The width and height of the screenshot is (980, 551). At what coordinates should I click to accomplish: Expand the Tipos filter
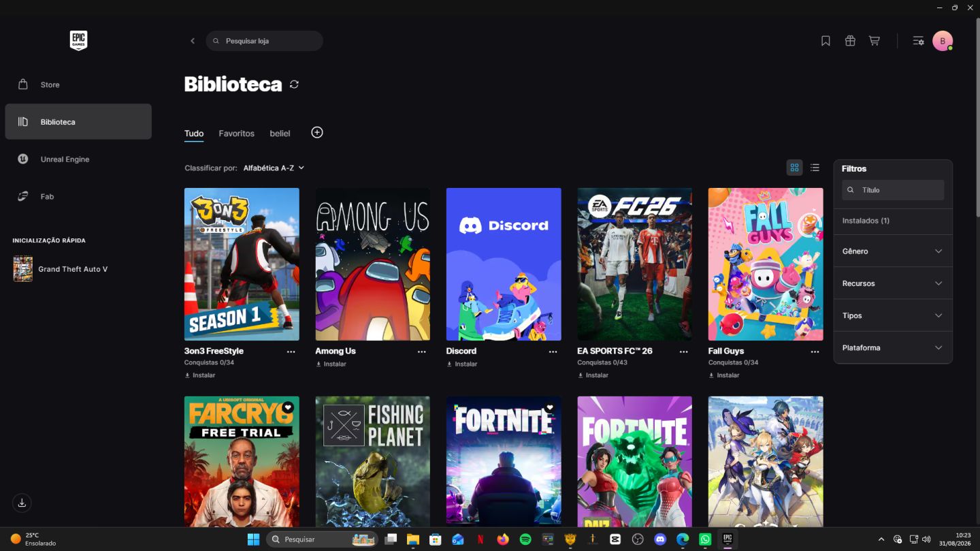click(893, 315)
